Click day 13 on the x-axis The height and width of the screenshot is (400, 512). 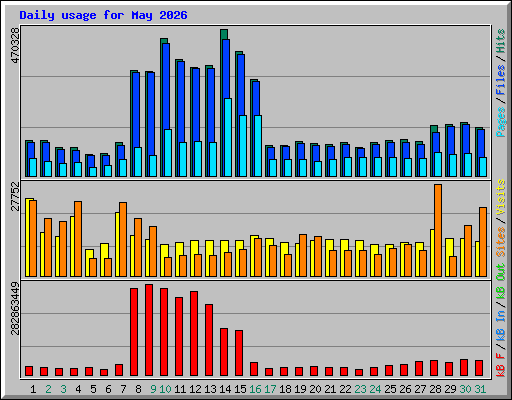coord(210,389)
